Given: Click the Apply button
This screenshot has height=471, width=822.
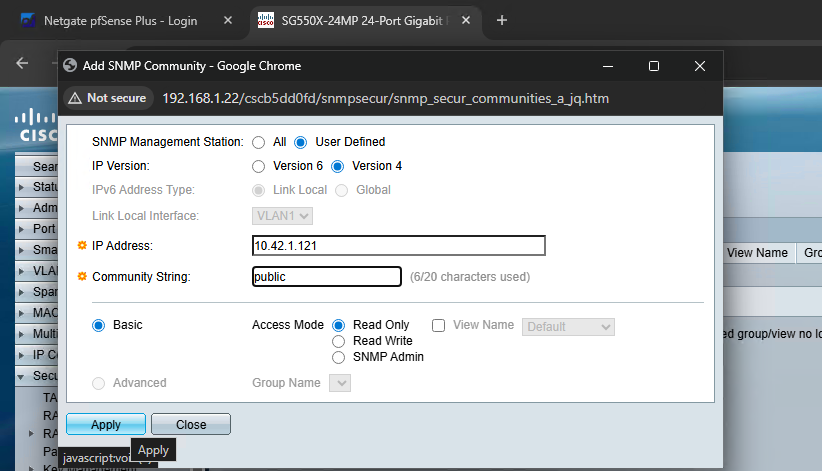Looking at the screenshot, I should (105, 424).
